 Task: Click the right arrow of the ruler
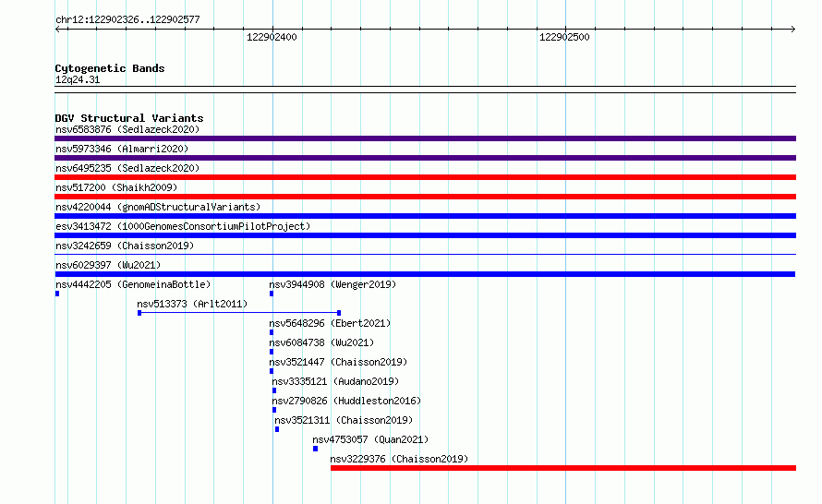(x=793, y=30)
